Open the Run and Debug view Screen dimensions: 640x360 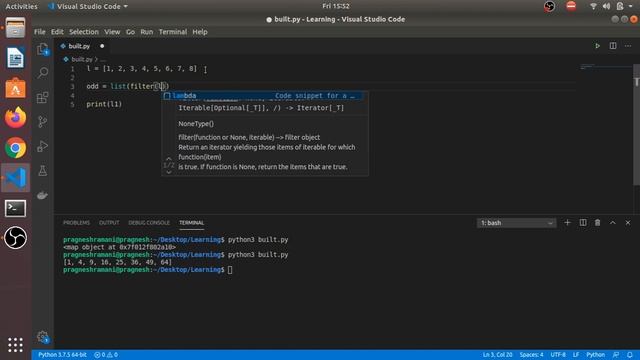point(43,146)
